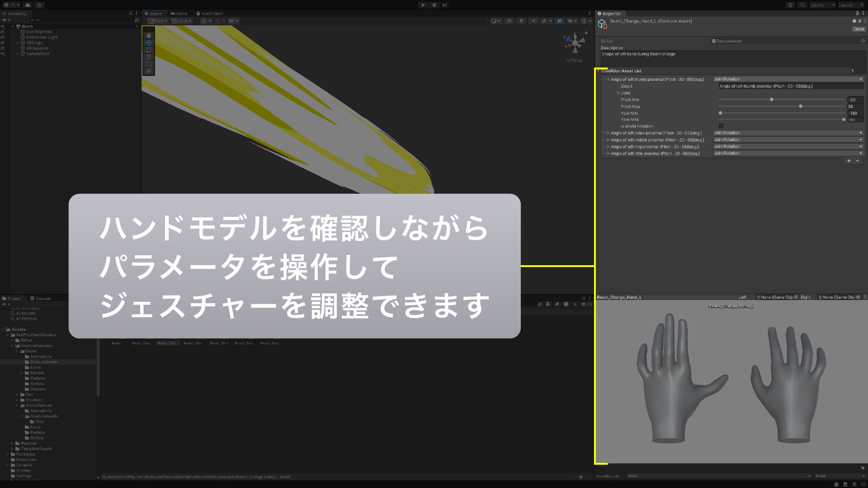Screen dimensions: 868x488
Task: Select the Move tool in scene toolbar
Action: (x=148, y=42)
